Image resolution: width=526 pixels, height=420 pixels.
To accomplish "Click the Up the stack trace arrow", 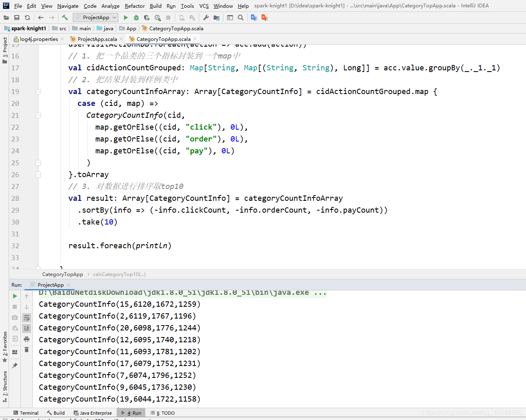I will click(x=27, y=296).
